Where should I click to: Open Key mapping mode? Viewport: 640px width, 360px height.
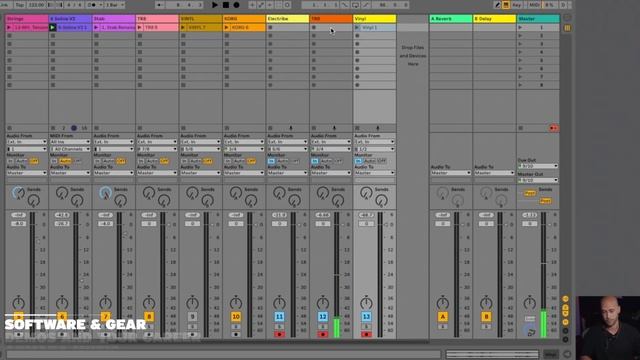(517, 5)
